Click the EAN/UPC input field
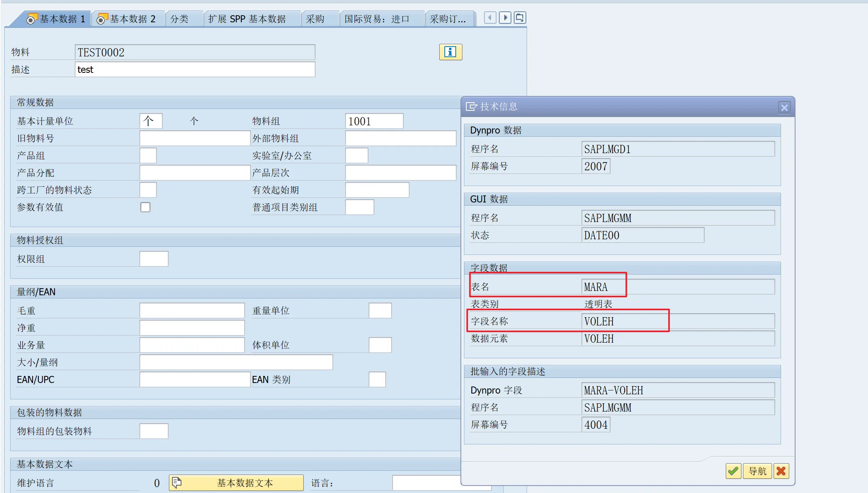Viewport: 868px width, 493px height. [195, 379]
